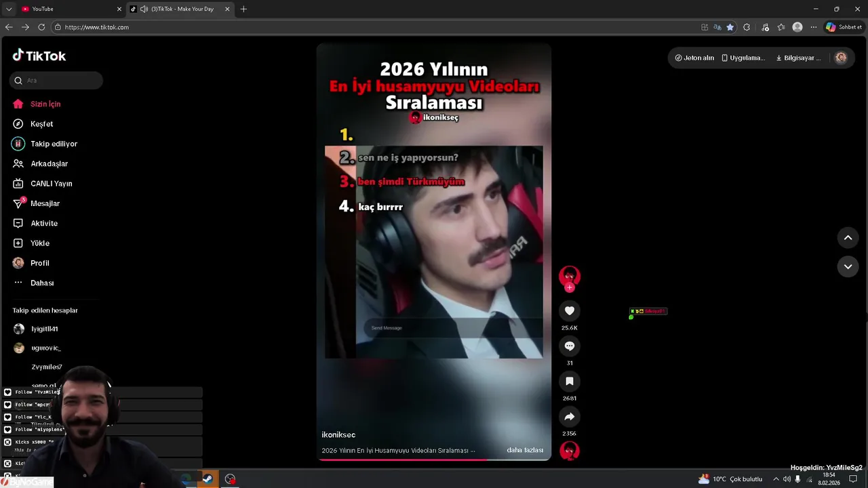
Task: Open sound disc at bottom of actions
Action: tap(570, 451)
